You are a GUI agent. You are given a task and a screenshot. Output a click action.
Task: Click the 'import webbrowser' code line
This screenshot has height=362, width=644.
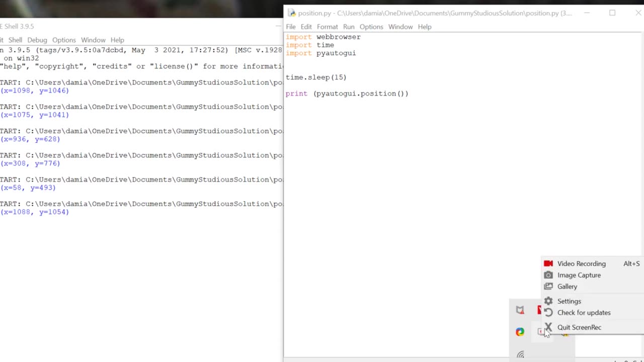click(323, 37)
